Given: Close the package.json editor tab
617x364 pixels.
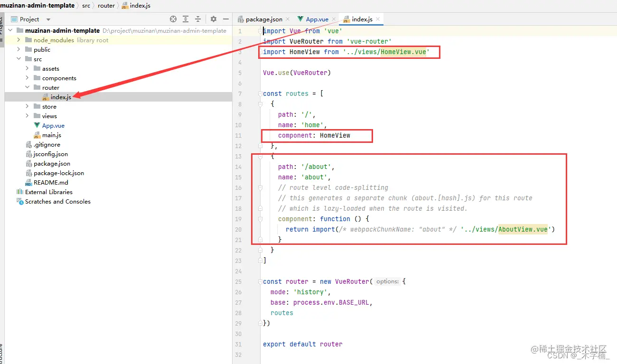Looking at the screenshot, I should click(x=288, y=19).
